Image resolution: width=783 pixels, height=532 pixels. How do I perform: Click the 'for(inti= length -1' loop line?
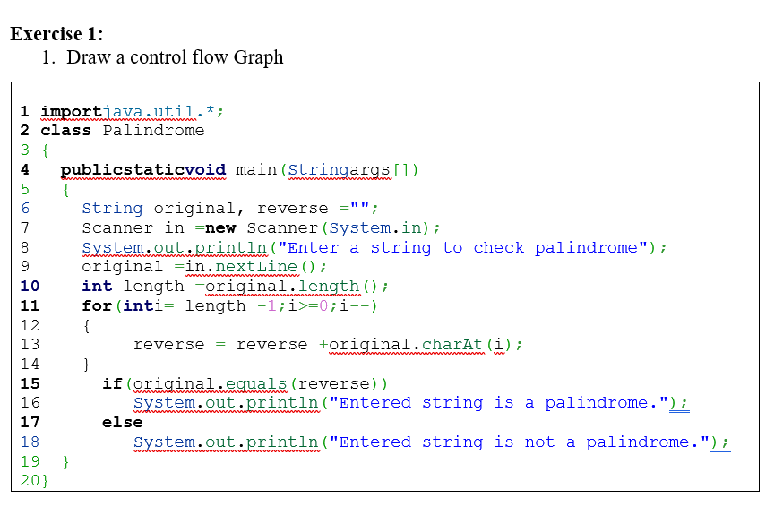[x=229, y=305]
